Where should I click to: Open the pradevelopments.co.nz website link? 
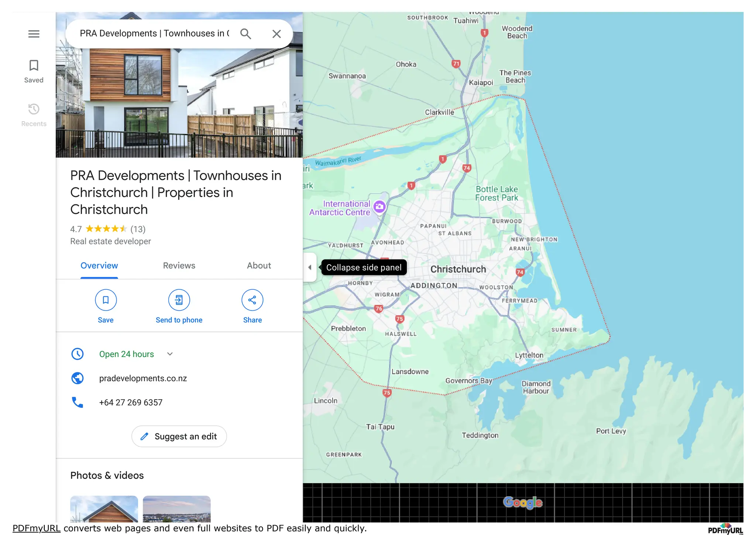tap(143, 378)
